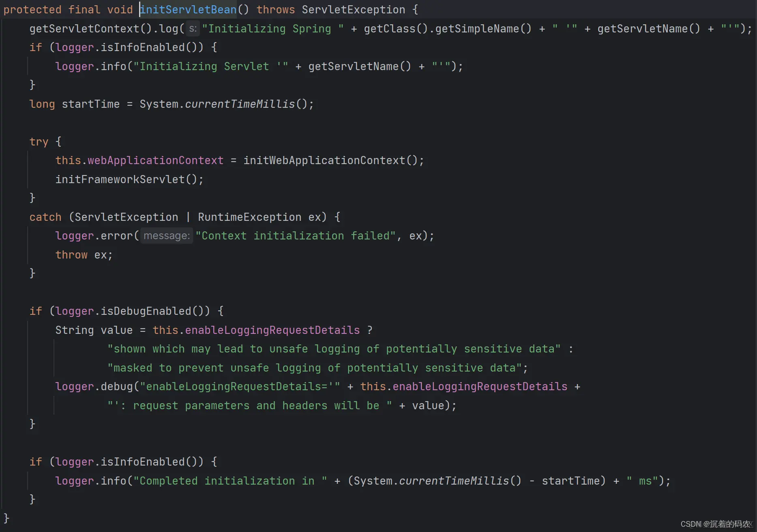The width and height of the screenshot is (757, 532).
Task: Click "Context initialization failed" string
Action: (296, 236)
